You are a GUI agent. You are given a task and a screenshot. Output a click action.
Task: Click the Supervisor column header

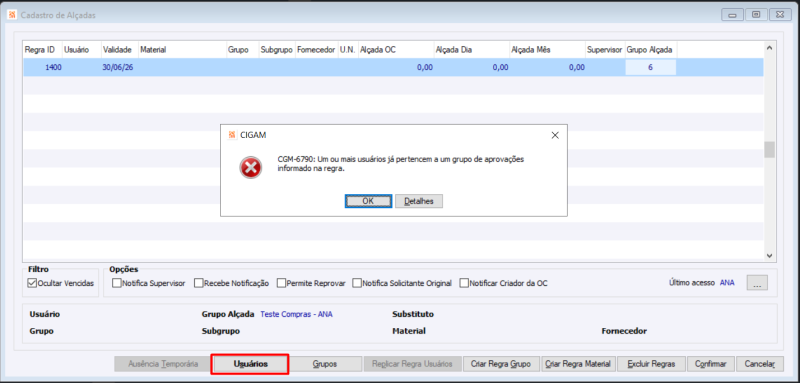pos(605,50)
